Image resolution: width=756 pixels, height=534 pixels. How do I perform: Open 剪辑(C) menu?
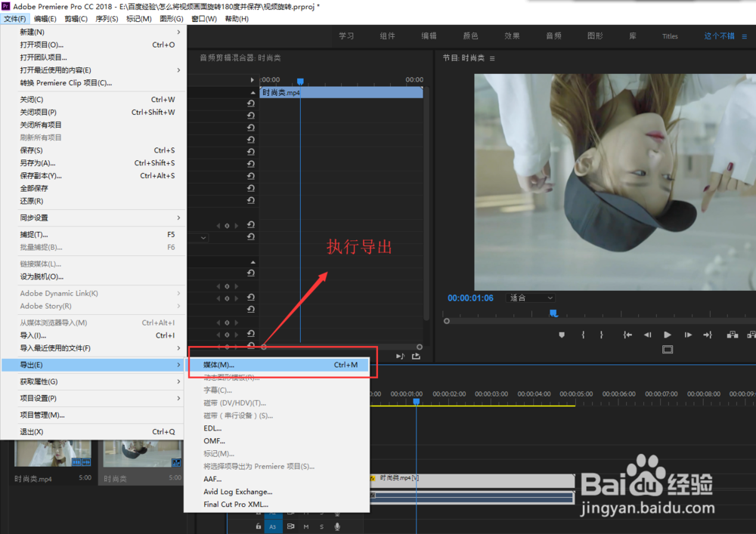(76, 19)
